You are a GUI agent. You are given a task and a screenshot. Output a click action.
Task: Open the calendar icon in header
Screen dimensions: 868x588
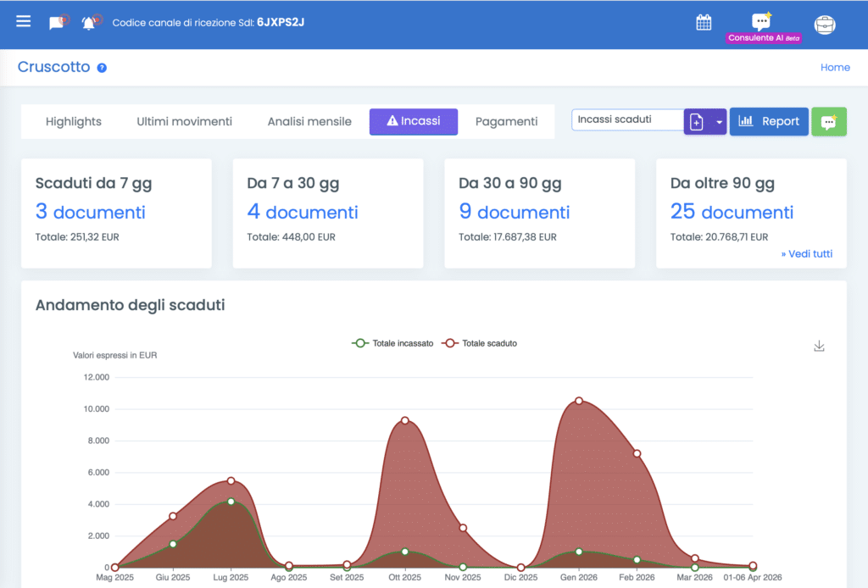(x=704, y=23)
